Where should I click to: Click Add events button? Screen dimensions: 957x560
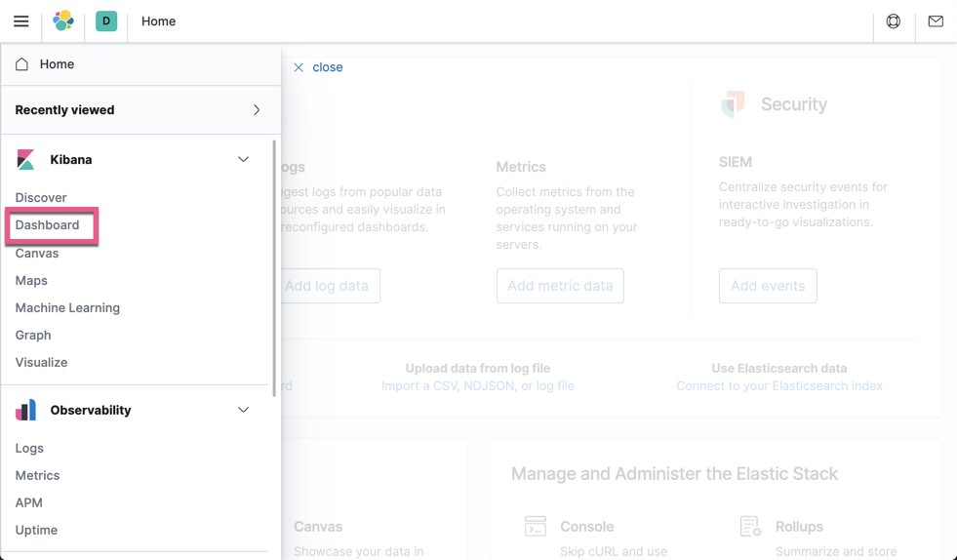click(768, 286)
